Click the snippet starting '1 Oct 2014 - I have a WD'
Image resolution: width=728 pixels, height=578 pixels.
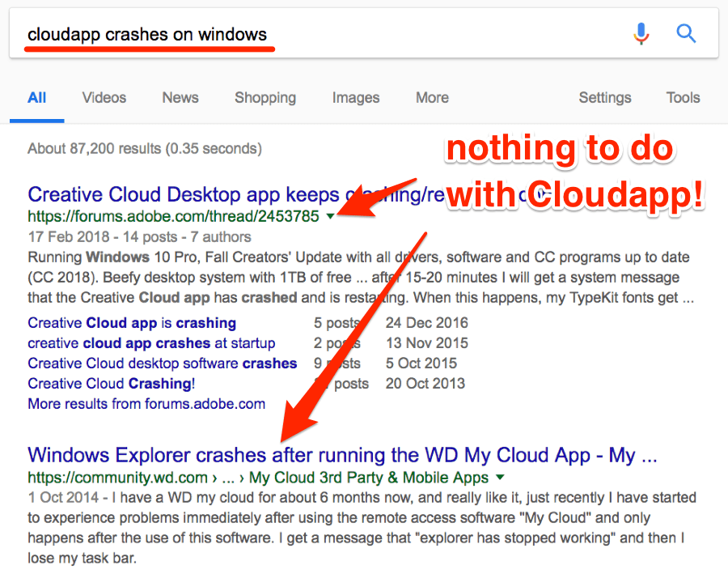point(362,528)
